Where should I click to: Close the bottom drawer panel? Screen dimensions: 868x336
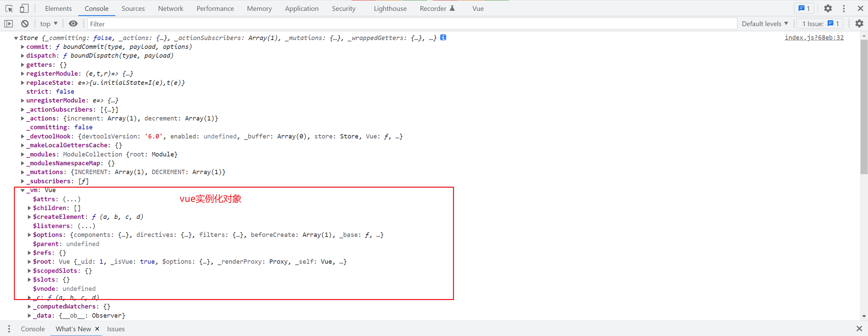[859, 329]
